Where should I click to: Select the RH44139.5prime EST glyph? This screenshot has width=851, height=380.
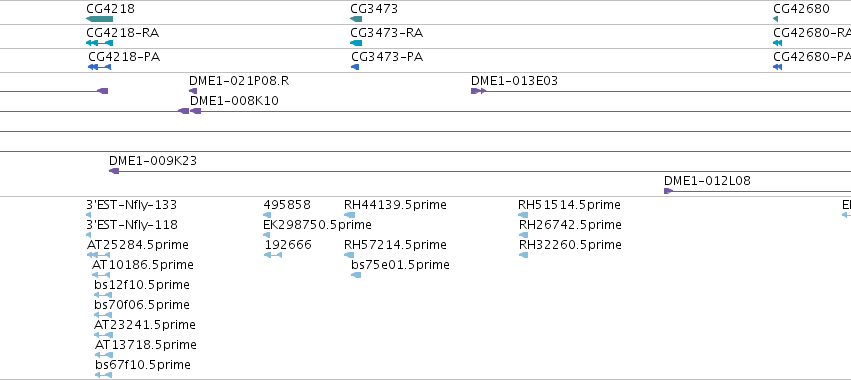tap(350, 215)
